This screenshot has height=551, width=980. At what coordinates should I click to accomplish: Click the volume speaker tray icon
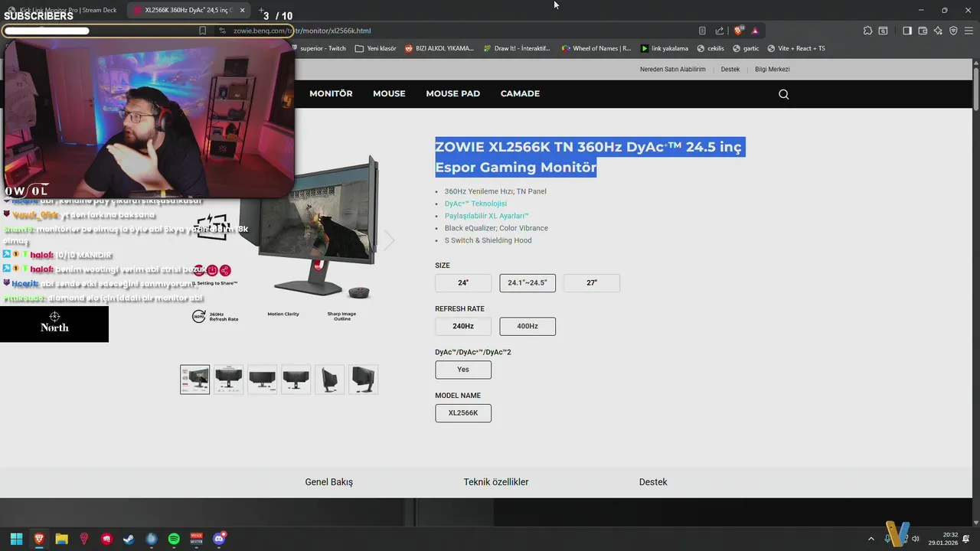pos(915,539)
